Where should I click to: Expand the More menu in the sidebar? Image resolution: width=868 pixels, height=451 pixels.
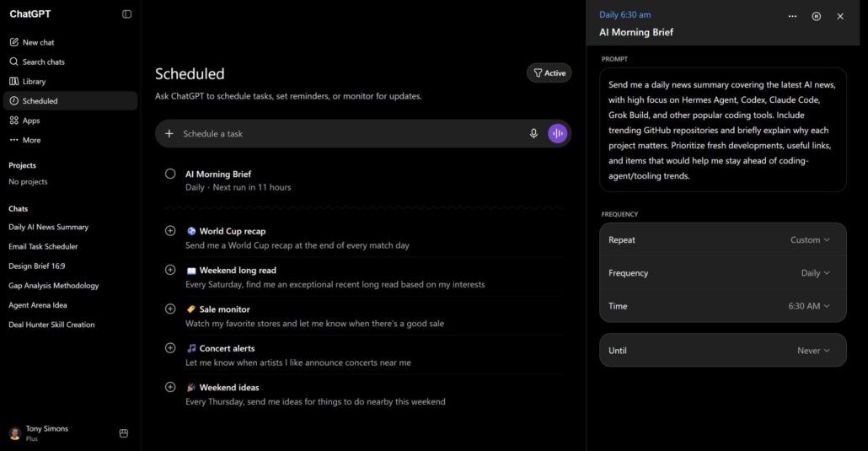pyautogui.click(x=70, y=140)
